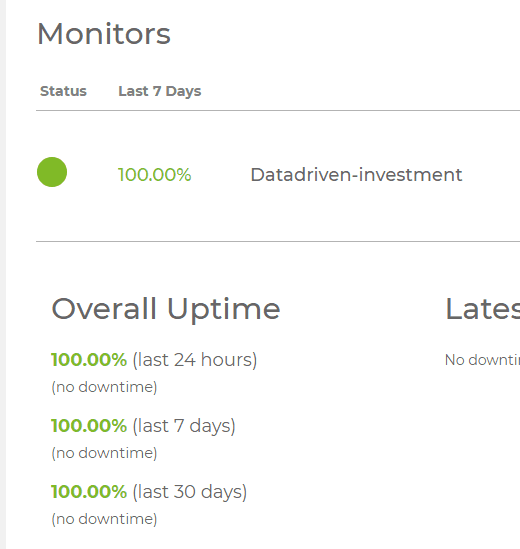The width and height of the screenshot is (520, 549).
Task: Click the (last 30 days) label
Action: click(190, 492)
